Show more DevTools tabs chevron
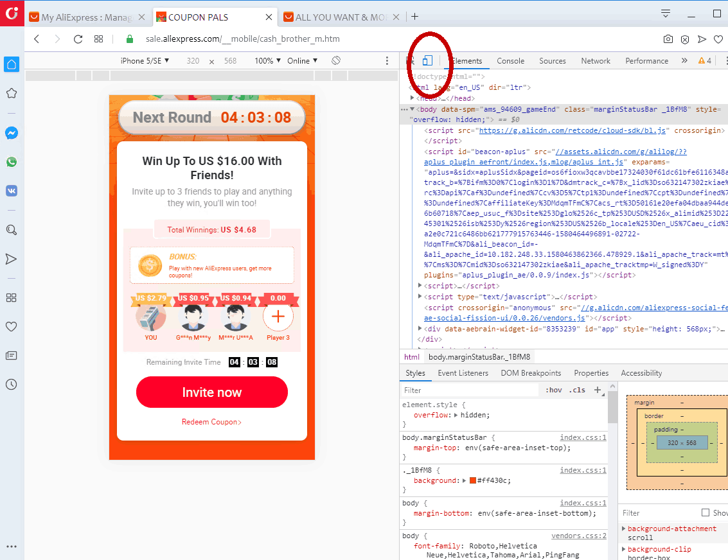This screenshot has height=560, width=728. click(x=684, y=61)
